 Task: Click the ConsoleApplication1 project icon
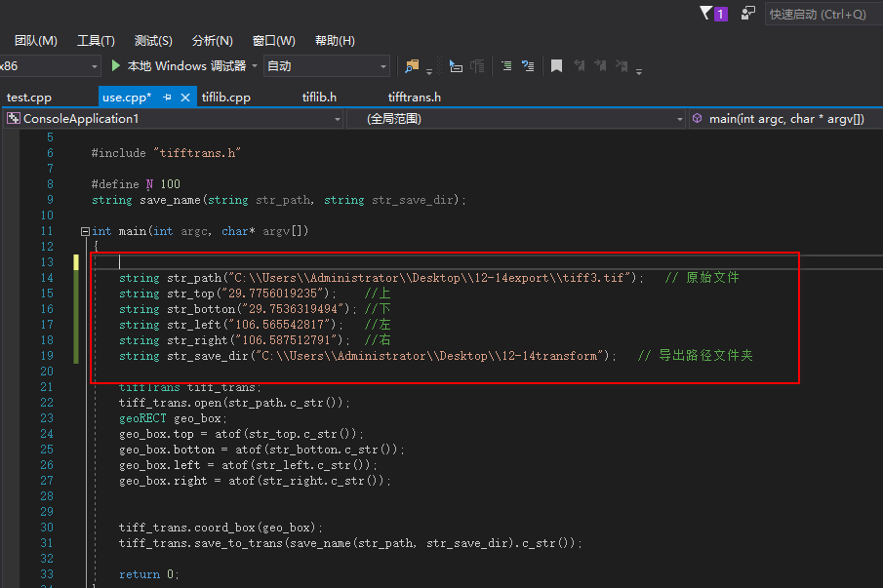point(13,119)
